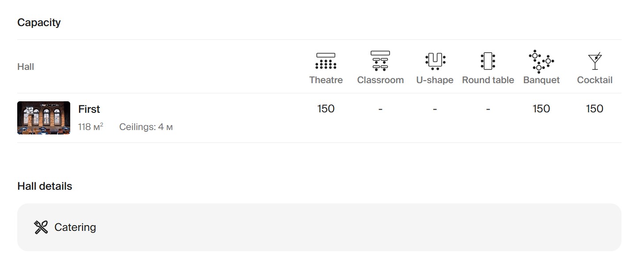
Task: Click the Cocktail glass icon
Action: (x=595, y=61)
